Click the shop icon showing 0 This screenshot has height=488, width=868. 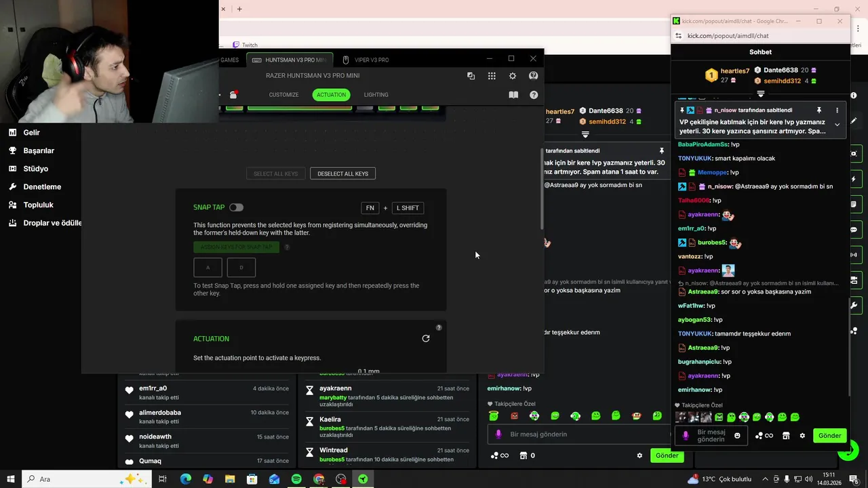[x=527, y=455]
